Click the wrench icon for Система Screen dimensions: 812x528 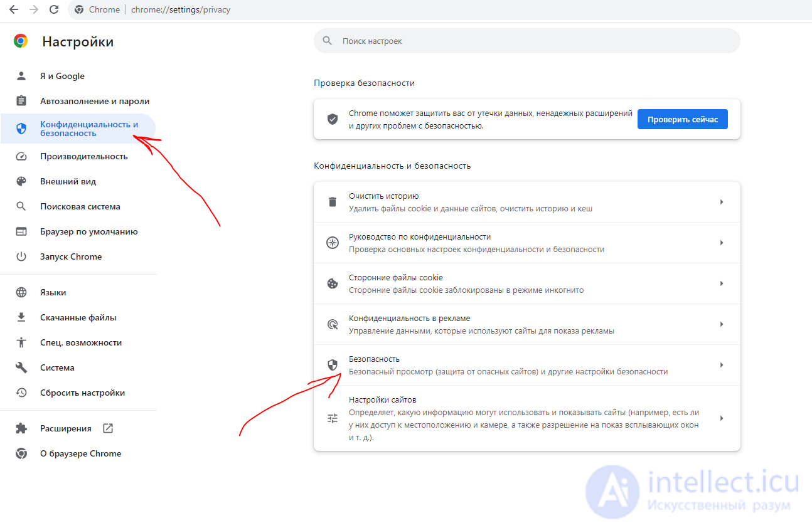(x=21, y=367)
